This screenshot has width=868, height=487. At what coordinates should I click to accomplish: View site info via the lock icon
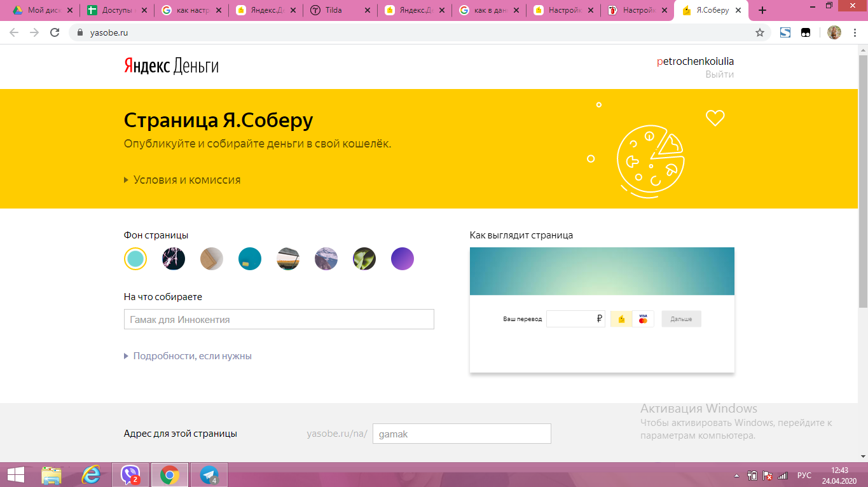click(79, 32)
